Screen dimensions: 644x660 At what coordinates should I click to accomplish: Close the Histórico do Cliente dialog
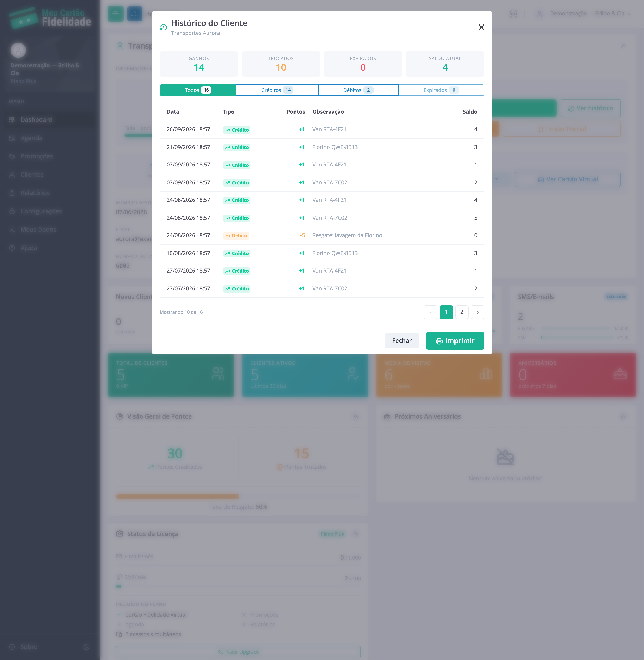(481, 27)
